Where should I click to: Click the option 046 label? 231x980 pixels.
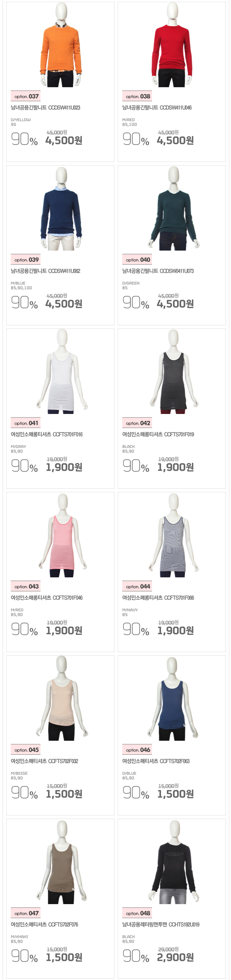click(137, 750)
